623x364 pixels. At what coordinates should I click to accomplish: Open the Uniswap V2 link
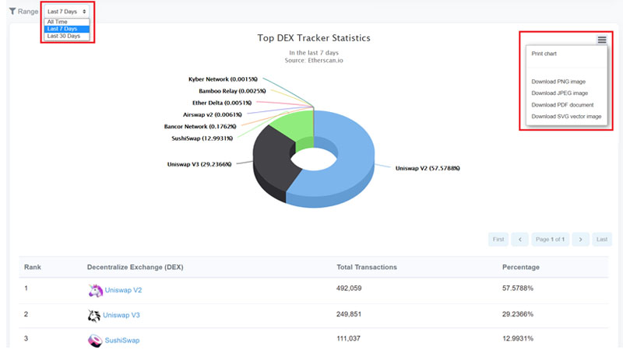123,290
